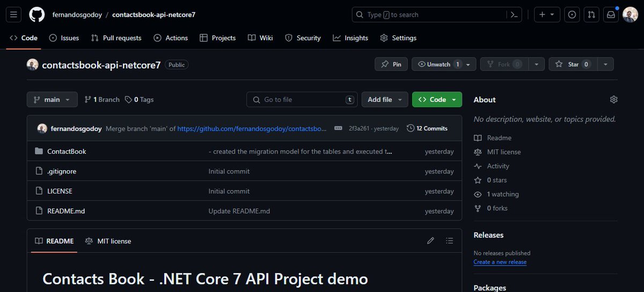Click Create a new release link

tap(500, 262)
